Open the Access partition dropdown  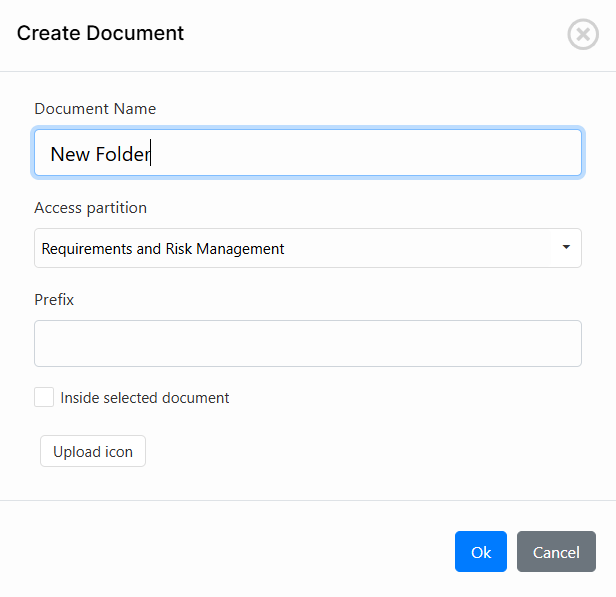click(307, 248)
